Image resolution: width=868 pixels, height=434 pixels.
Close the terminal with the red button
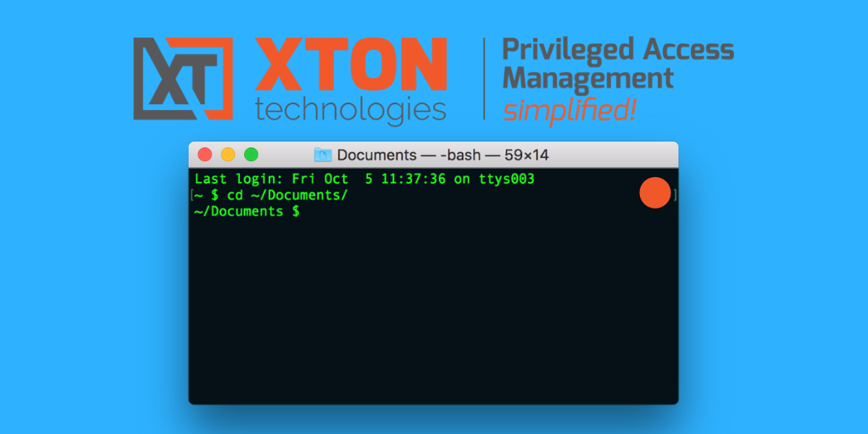204,154
